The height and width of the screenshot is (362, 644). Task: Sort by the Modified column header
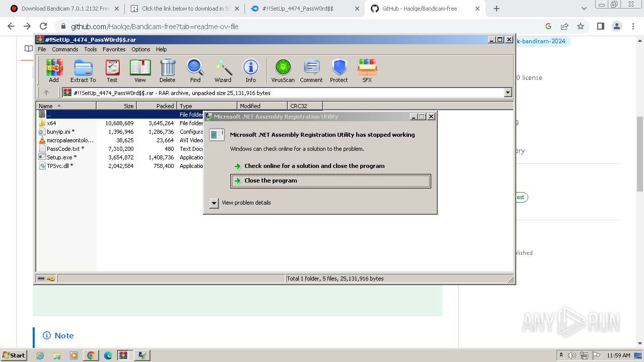pyautogui.click(x=263, y=106)
